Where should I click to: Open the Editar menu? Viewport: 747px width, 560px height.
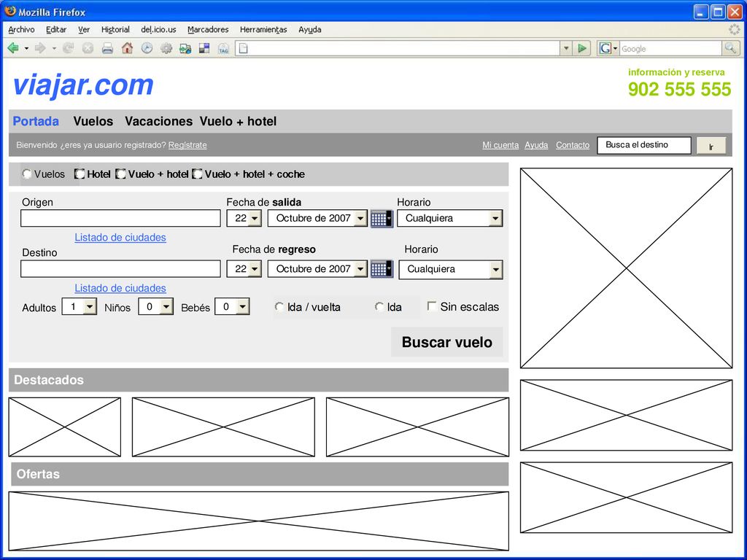tap(56, 29)
